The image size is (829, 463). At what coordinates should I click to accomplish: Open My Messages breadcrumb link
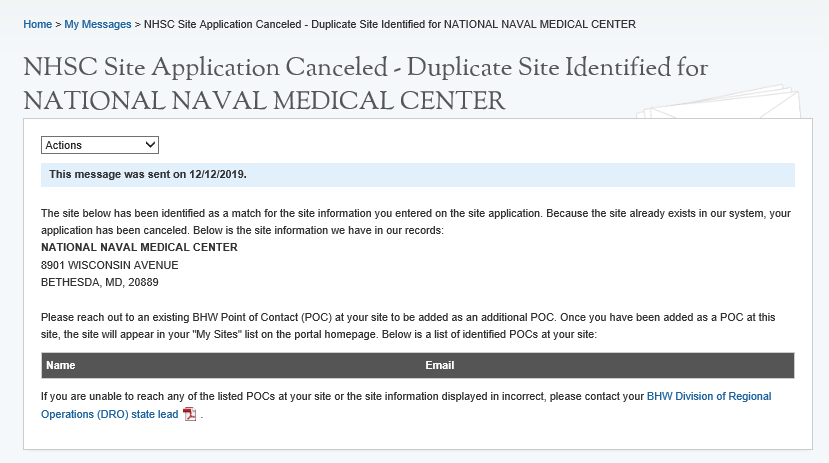coord(98,24)
